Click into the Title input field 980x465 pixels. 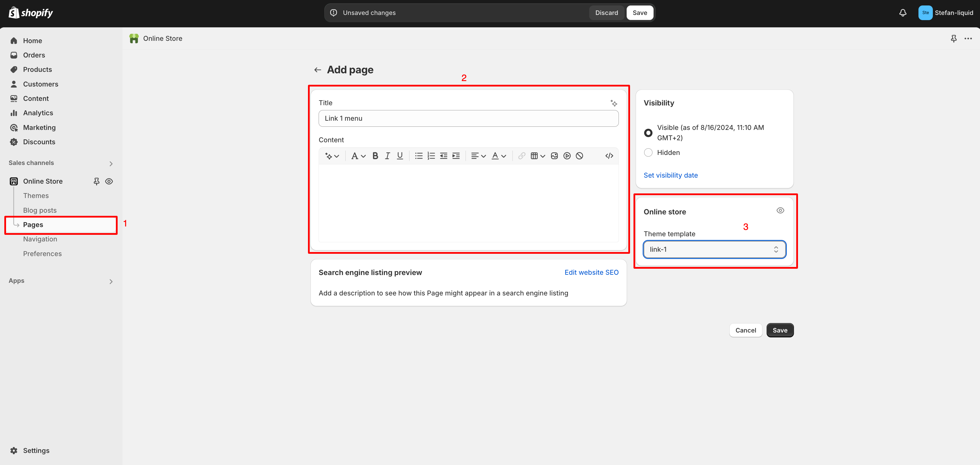pos(468,119)
